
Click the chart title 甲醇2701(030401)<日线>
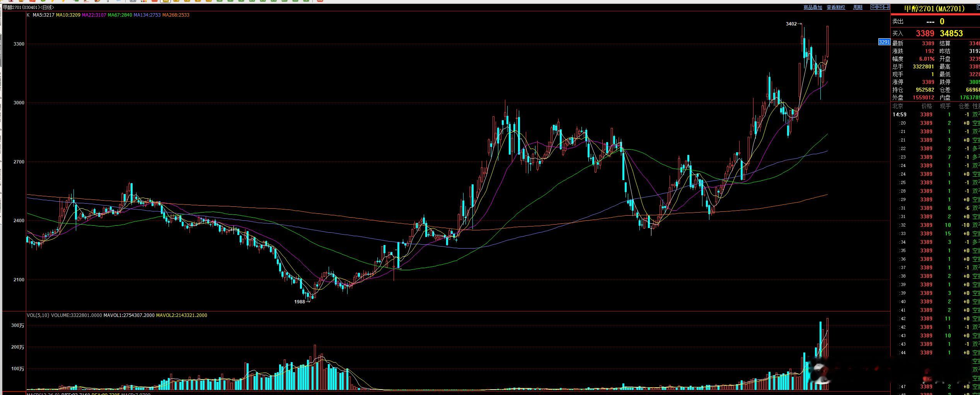[29, 7]
